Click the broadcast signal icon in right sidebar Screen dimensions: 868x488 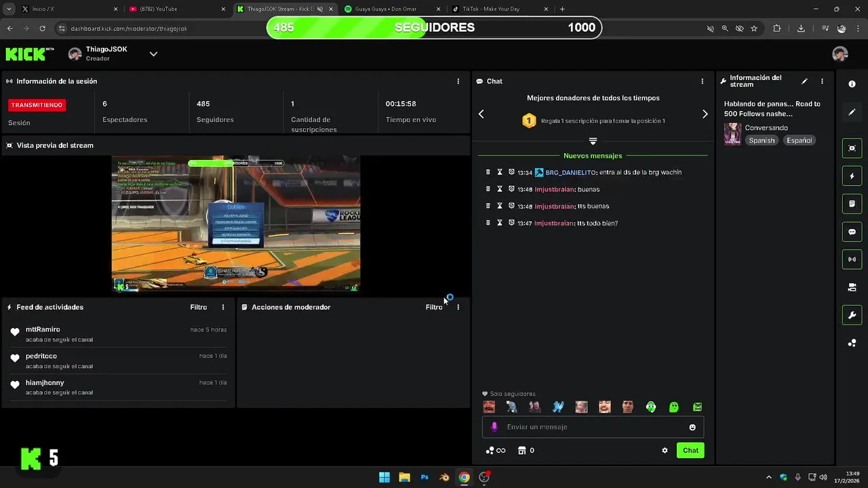click(852, 260)
